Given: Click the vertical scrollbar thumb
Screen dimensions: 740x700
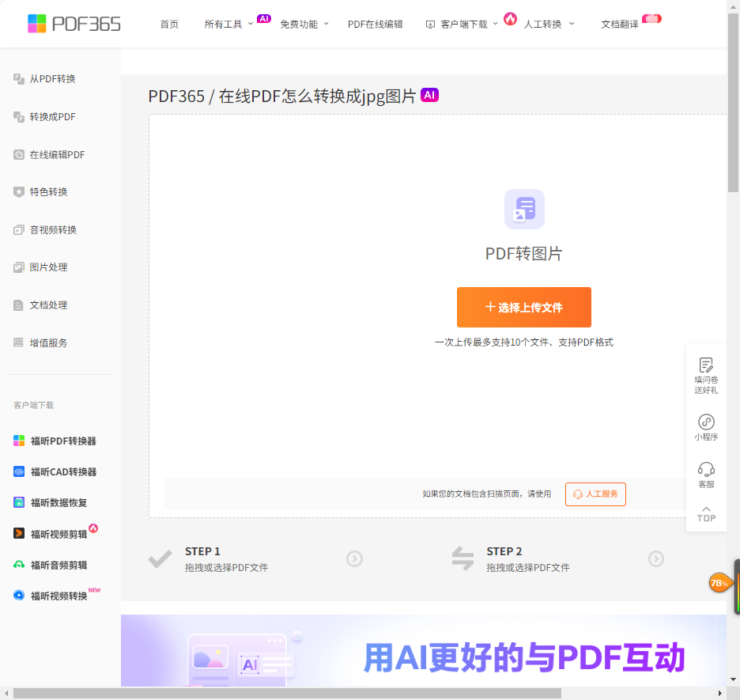Looking at the screenshot, I should (x=733, y=103).
